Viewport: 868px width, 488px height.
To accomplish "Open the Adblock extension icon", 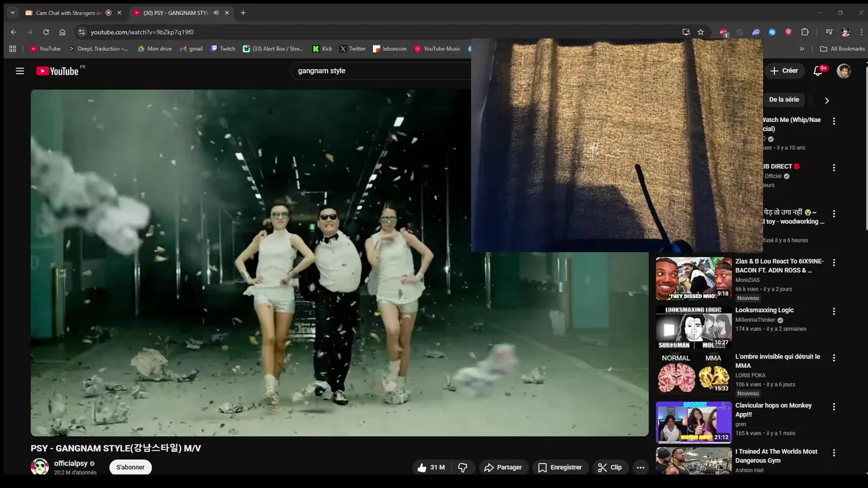I will 724,32.
